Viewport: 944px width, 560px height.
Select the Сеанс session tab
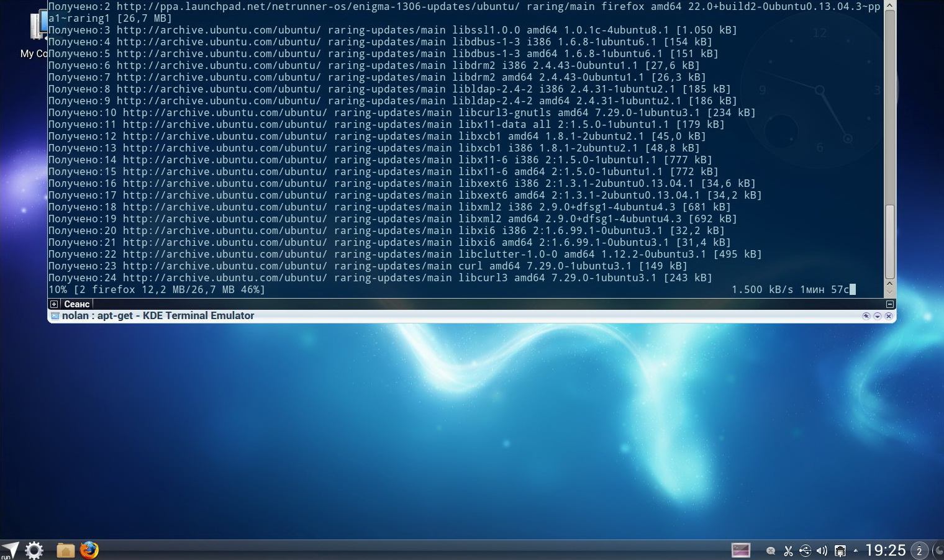pos(76,304)
